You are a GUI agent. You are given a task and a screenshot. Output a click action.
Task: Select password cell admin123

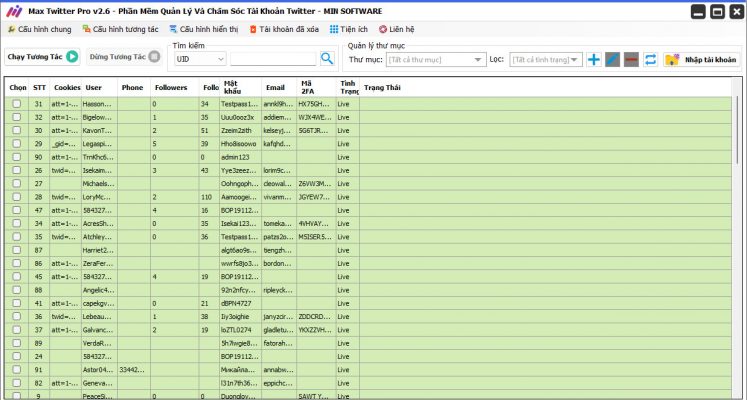[x=240, y=157]
